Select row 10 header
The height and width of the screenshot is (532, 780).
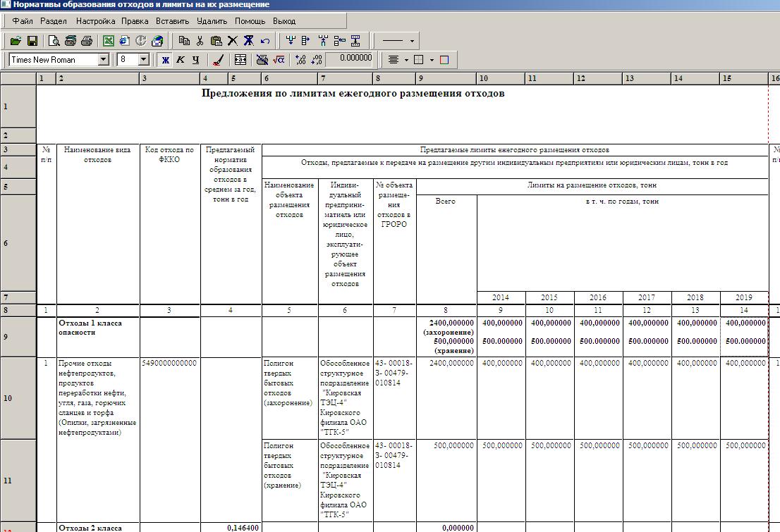coord(18,398)
